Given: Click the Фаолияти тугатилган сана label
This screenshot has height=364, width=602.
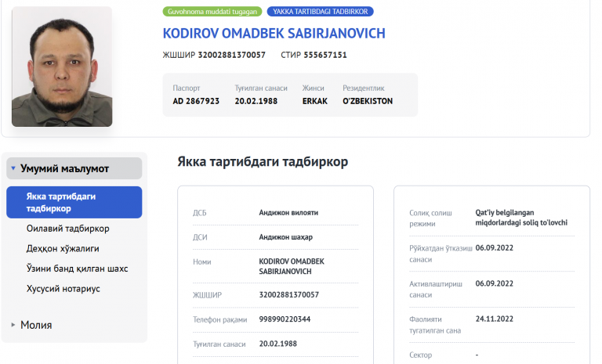Looking at the screenshot, I should click(435, 325).
